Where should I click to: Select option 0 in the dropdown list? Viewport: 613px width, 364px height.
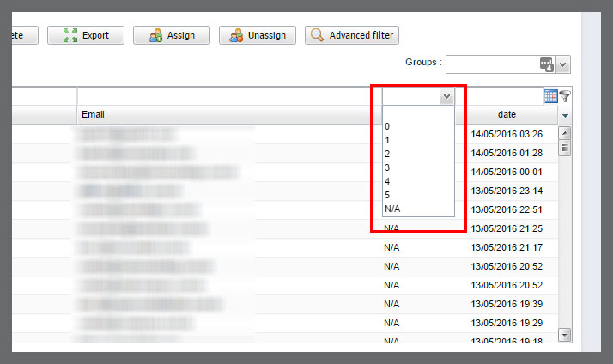point(418,126)
